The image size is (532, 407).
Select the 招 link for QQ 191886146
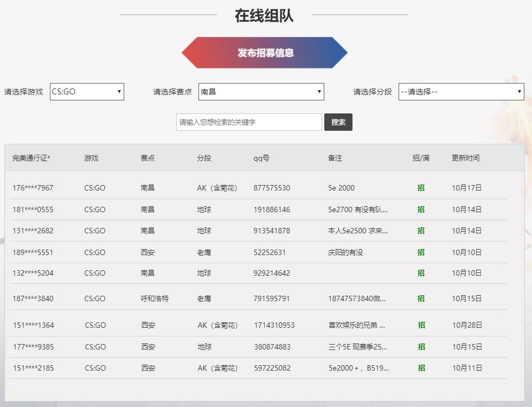[421, 209]
